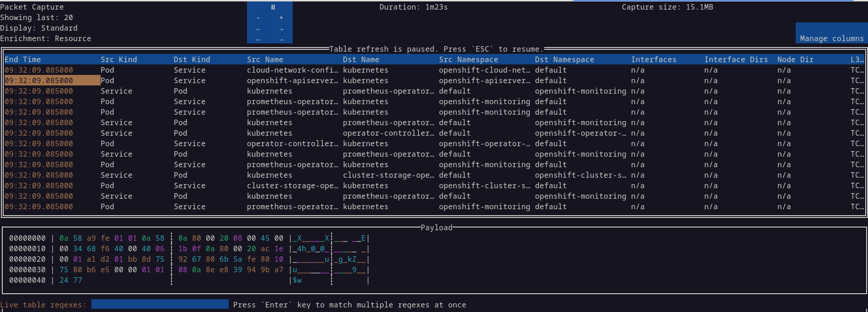The width and height of the screenshot is (868, 312).
Task: Click cluster-storage-operator Src Name cell
Action: coord(292,185)
